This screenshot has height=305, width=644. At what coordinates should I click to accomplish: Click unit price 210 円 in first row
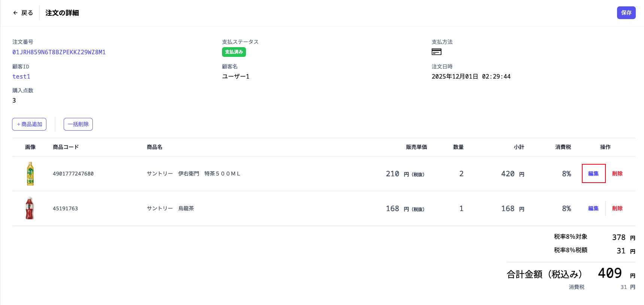click(x=405, y=174)
